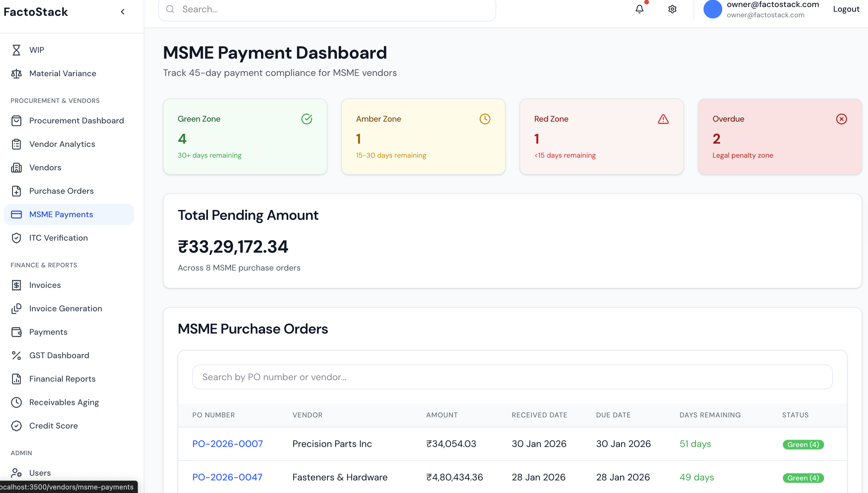This screenshot has width=868, height=493.
Task: Click the FactoStack logo text
Action: pyautogui.click(x=35, y=12)
